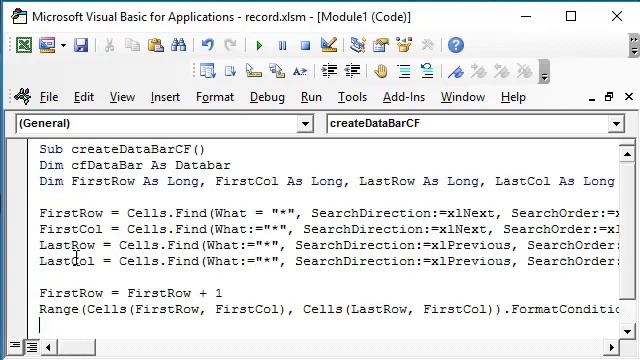The image size is (640, 360).
Task: Click the horizontal scroll right arrow
Action: point(611,347)
